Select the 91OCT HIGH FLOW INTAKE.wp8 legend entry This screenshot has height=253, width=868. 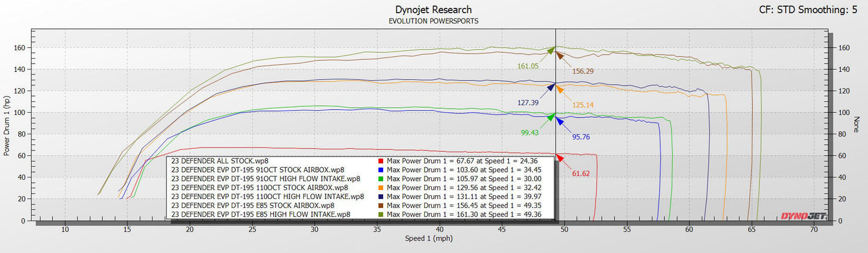coord(266,179)
